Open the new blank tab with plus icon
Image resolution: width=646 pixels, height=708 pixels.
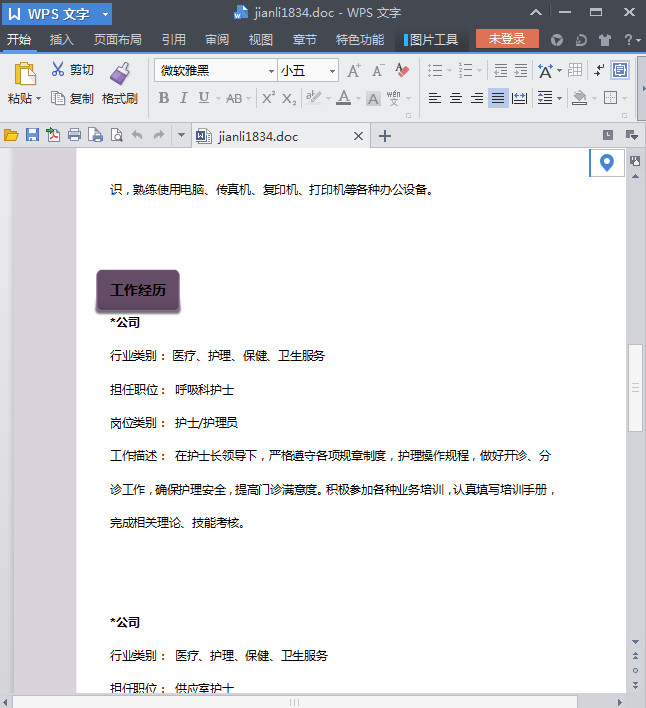click(385, 136)
